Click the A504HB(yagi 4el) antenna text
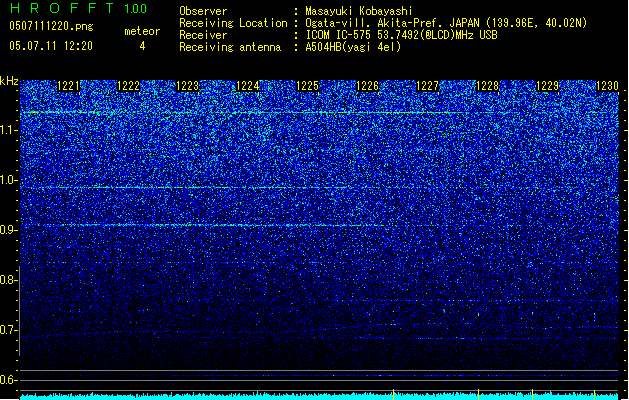The width and height of the screenshot is (629, 400). (x=353, y=47)
